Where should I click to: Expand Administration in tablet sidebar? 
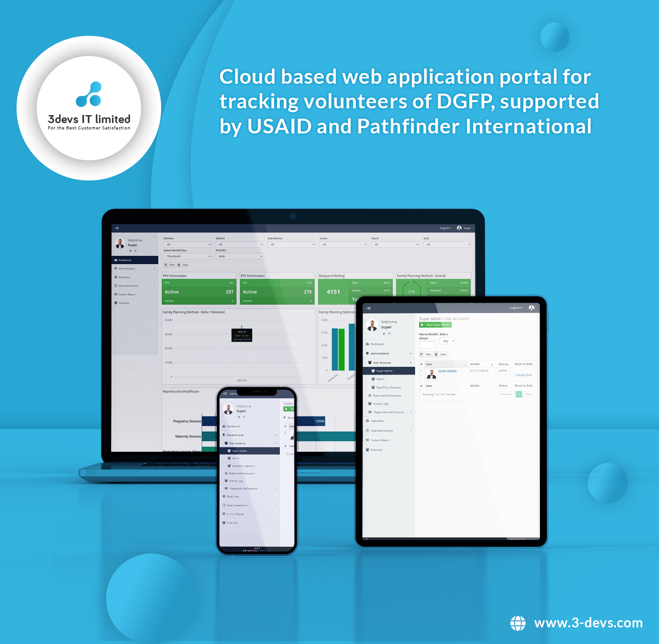point(389,353)
